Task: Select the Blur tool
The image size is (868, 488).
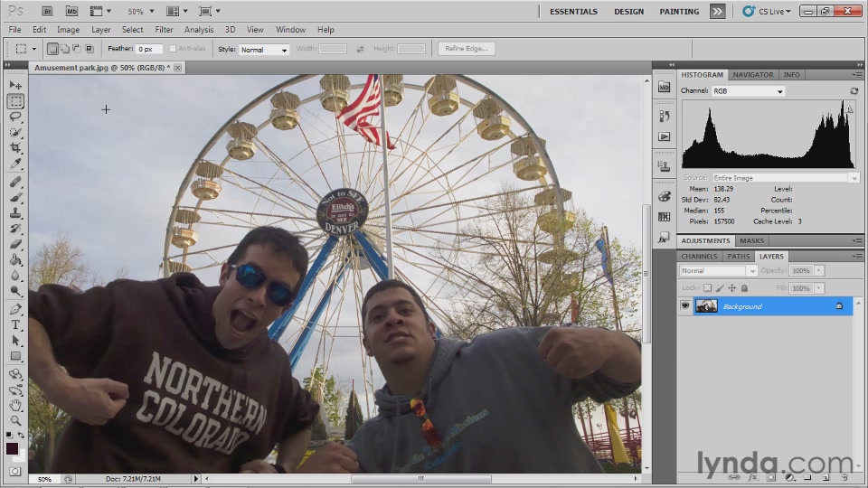Action: [15, 275]
